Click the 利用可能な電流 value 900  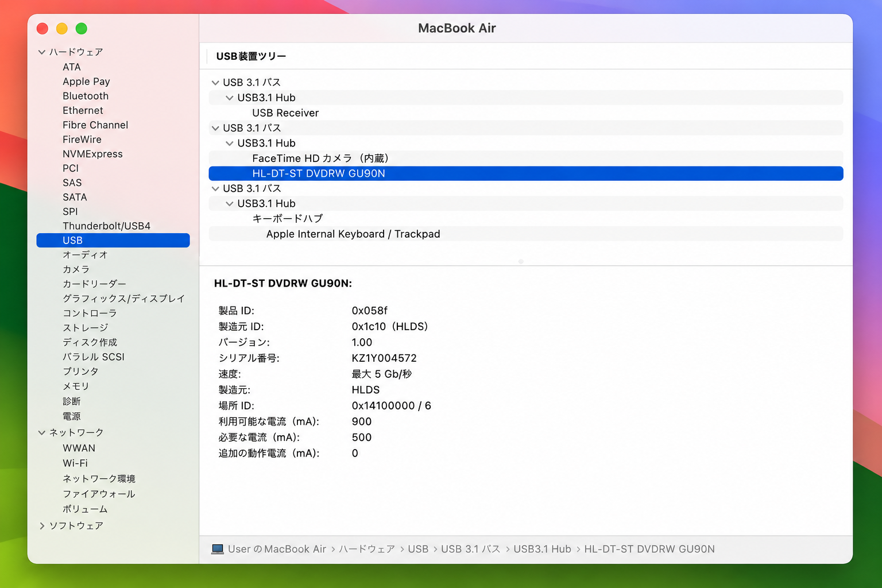click(x=362, y=421)
